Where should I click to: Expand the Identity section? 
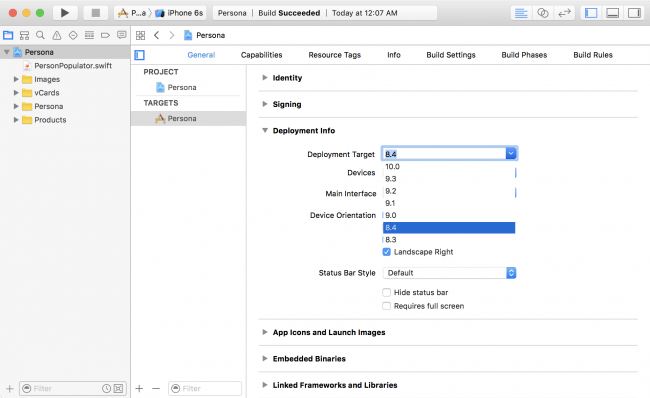tap(265, 78)
